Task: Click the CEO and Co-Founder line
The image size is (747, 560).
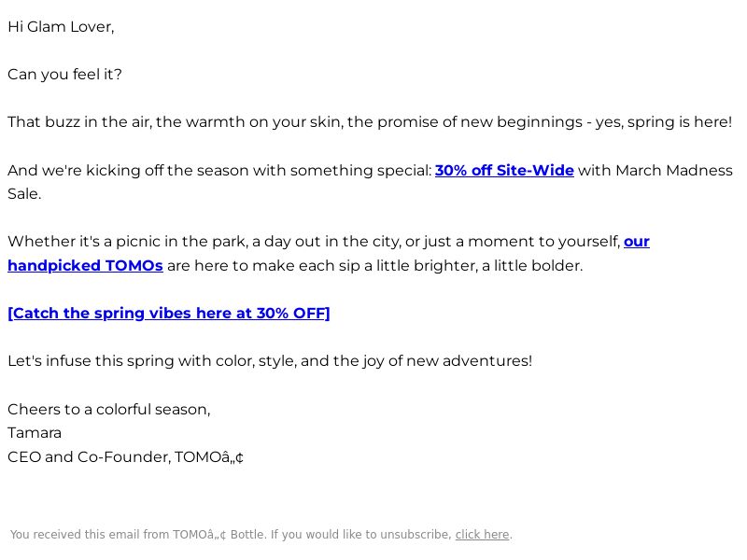Action: click(125, 457)
